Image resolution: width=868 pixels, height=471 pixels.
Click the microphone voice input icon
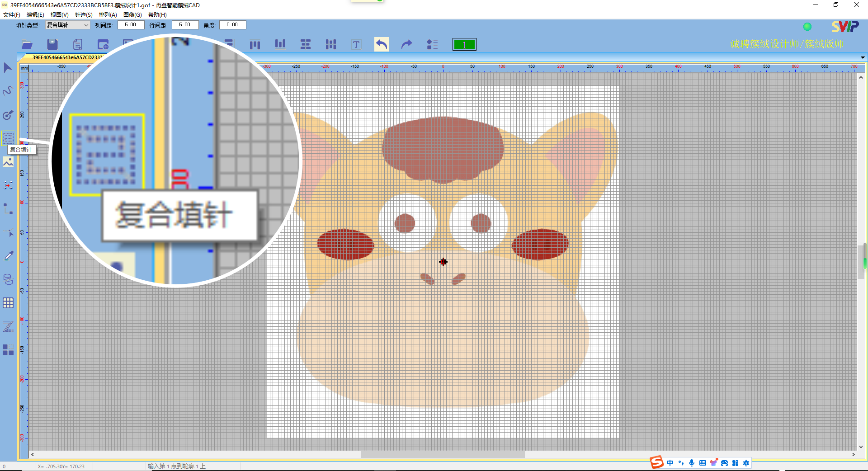tap(692, 463)
